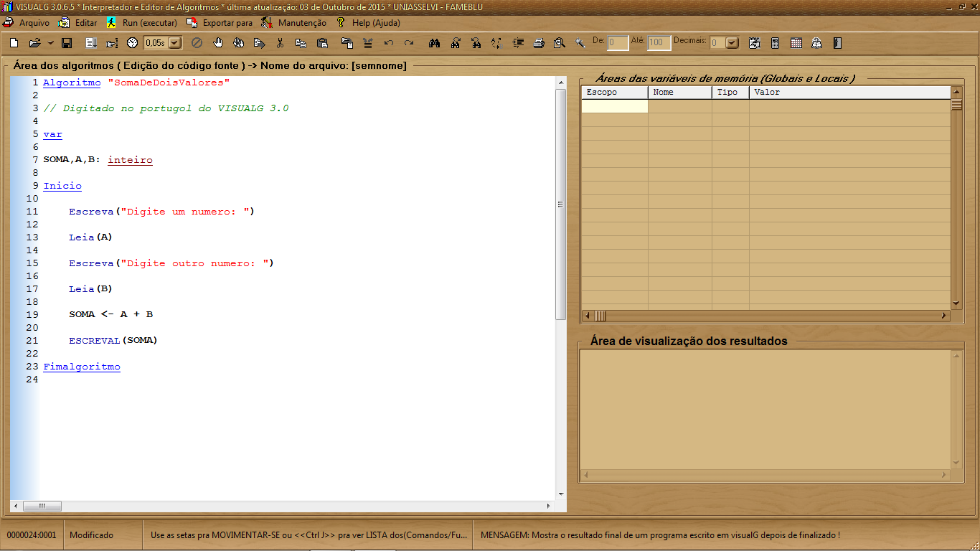This screenshot has height=551, width=980.
Task: Expand the arrow next to the Open icon
Action: 50,43
